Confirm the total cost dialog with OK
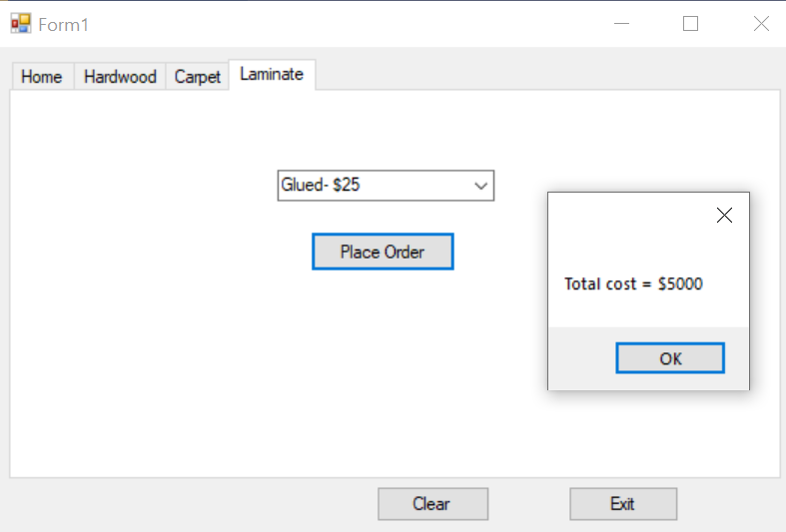The image size is (786, 532). (x=670, y=358)
